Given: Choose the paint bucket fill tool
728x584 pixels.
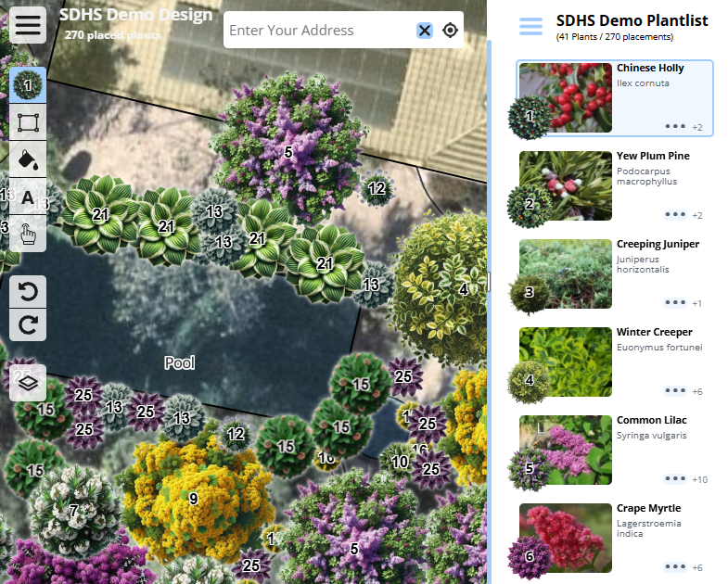Looking at the screenshot, I should point(28,159).
